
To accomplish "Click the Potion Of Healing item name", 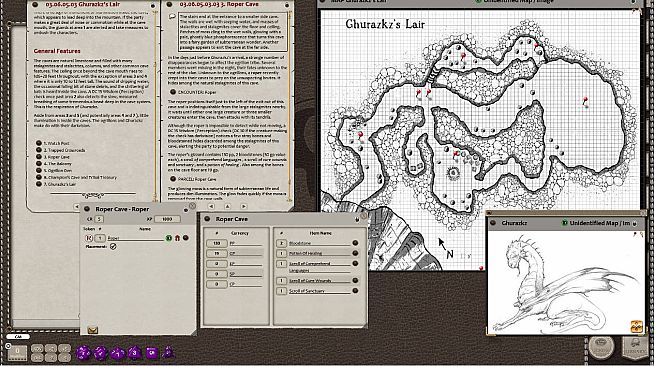I will point(319,253).
